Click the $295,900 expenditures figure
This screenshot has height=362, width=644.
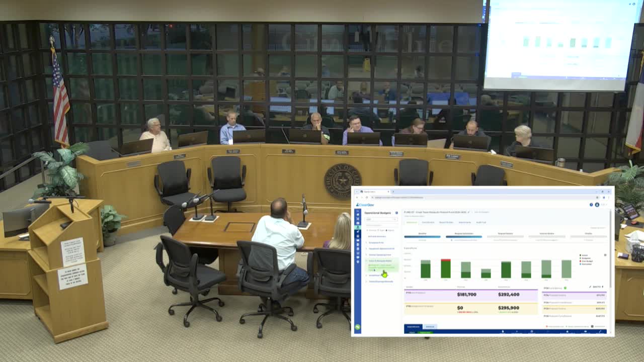click(x=509, y=308)
